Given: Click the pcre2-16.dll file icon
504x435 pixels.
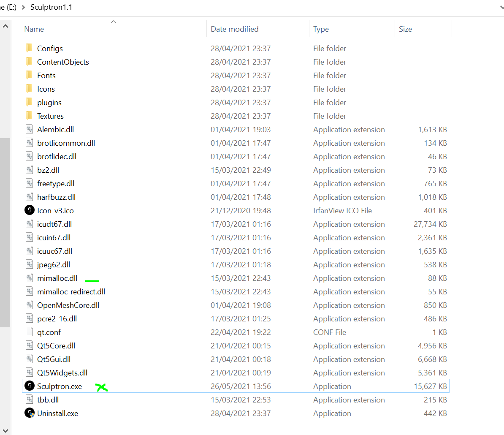Looking at the screenshot, I should coord(29,318).
